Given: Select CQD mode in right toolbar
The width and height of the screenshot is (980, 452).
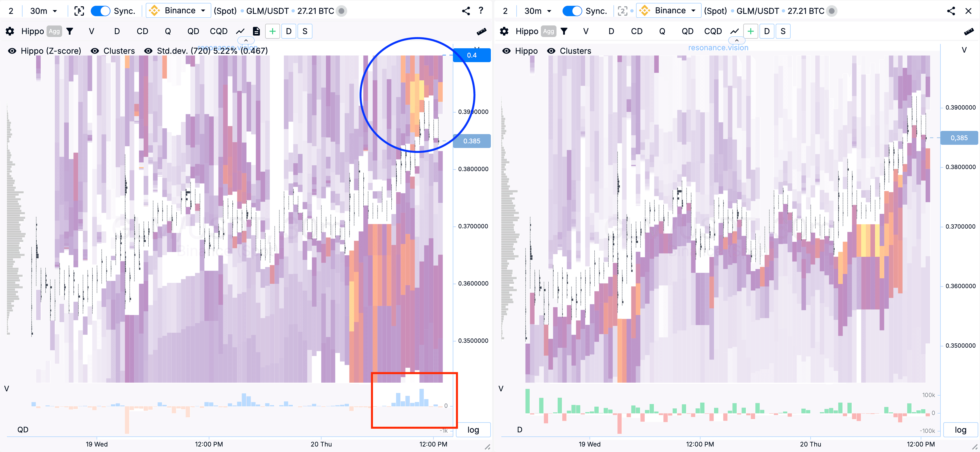Looking at the screenshot, I should point(713,31).
